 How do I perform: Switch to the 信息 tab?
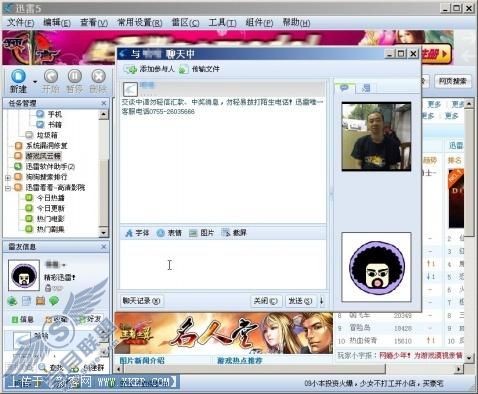(23, 320)
